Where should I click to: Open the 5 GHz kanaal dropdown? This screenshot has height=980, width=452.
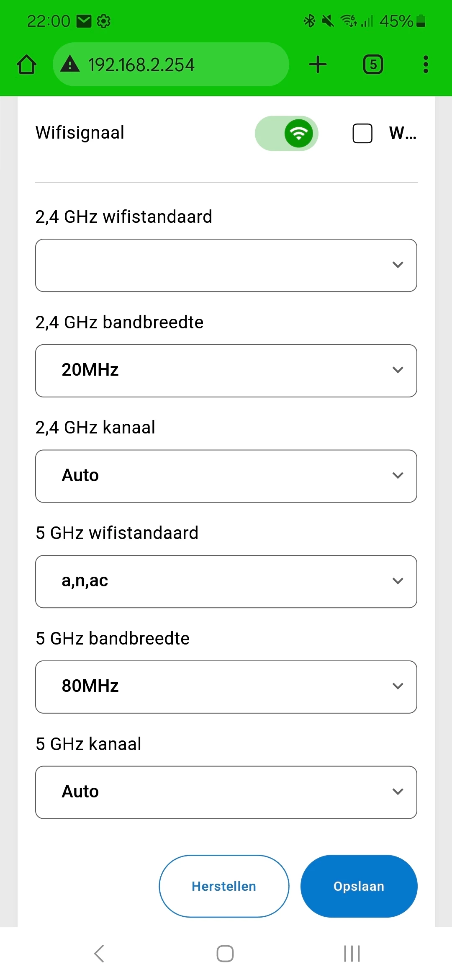[226, 792]
